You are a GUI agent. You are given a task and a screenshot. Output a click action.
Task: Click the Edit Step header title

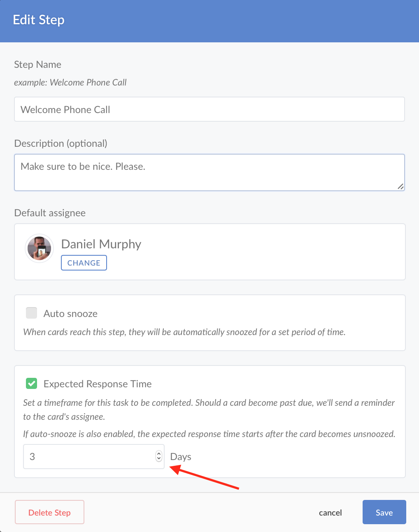click(x=39, y=20)
